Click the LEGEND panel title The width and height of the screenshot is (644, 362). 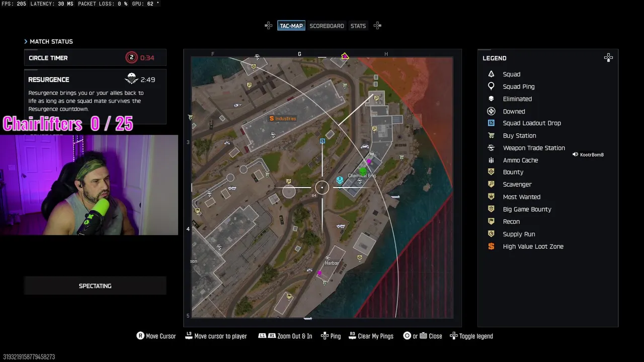coord(495,58)
